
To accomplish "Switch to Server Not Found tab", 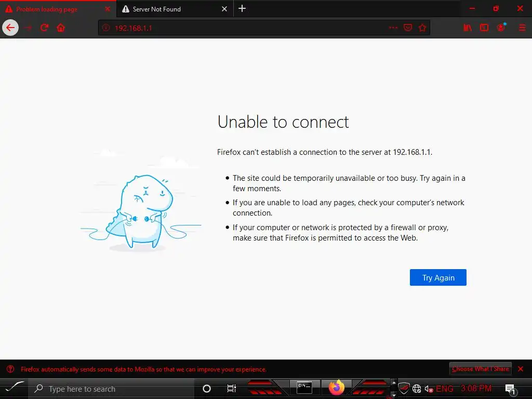I will pos(175,9).
